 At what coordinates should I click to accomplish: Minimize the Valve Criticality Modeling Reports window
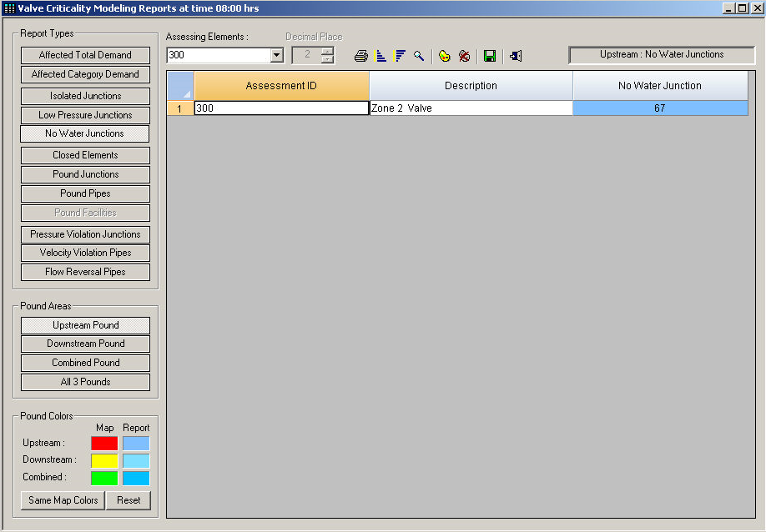[x=728, y=8]
